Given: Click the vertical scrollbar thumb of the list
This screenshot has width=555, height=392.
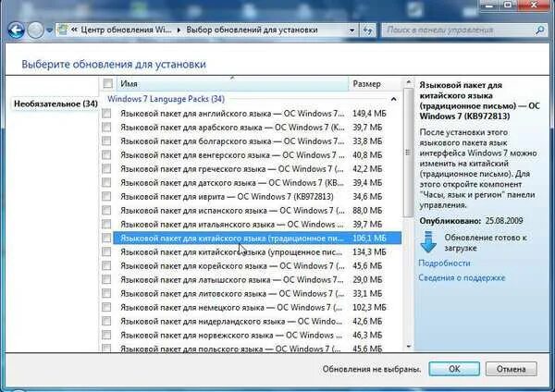Looking at the screenshot, I should 409,153.
